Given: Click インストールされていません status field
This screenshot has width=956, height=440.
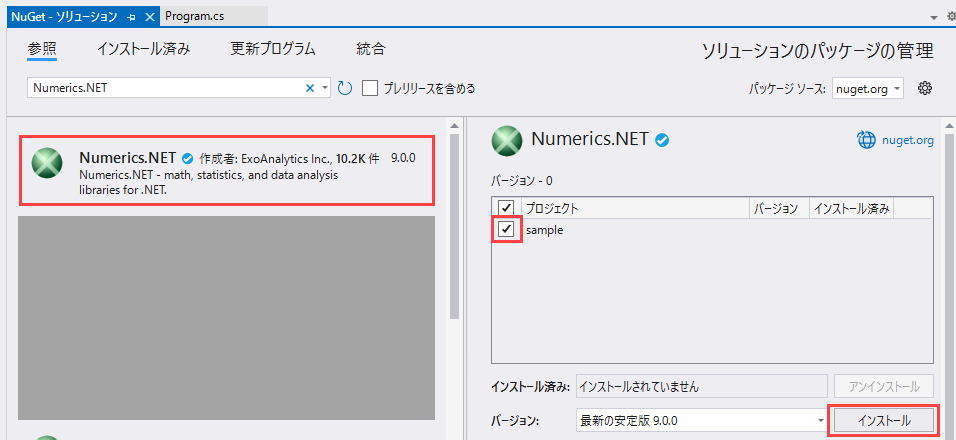Looking at the screenshot, I should click(x=701, y=386).
